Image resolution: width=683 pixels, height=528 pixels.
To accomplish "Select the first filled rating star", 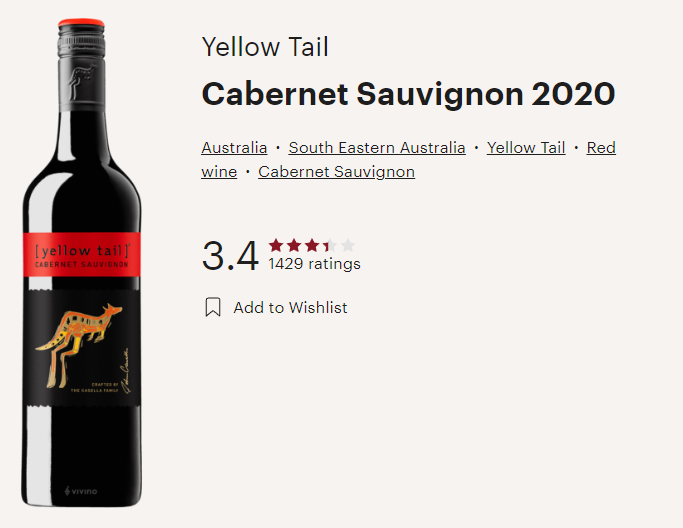I will 276,246.
